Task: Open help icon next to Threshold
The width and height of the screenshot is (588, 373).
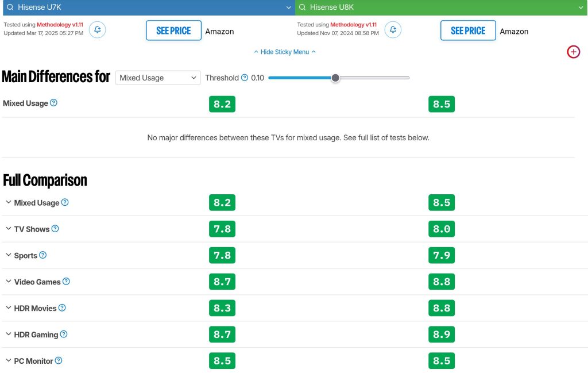Action: click(245, 78)
